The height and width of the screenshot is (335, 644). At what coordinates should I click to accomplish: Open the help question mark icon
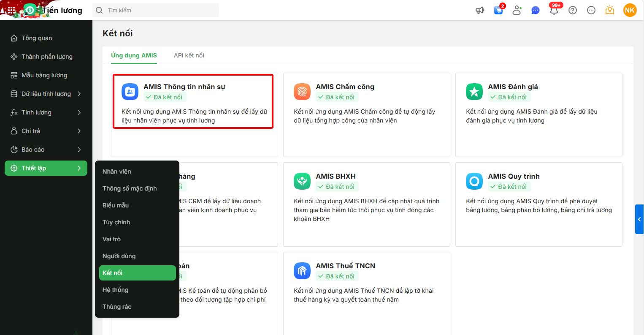(573, 10)
